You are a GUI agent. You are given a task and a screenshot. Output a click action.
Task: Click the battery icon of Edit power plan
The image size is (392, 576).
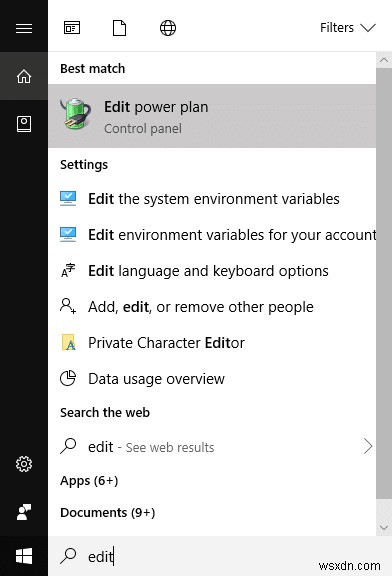[76, 114]
